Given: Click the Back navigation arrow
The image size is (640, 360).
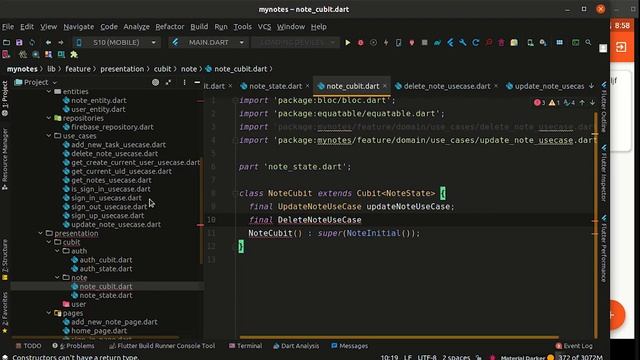Looking at the screenshot, I should (48, 42).
